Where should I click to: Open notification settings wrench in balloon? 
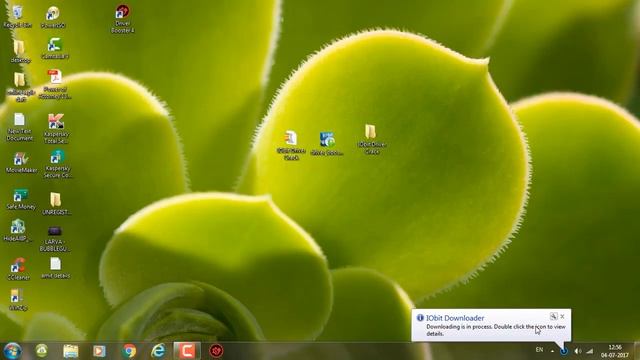click(553, 316)
